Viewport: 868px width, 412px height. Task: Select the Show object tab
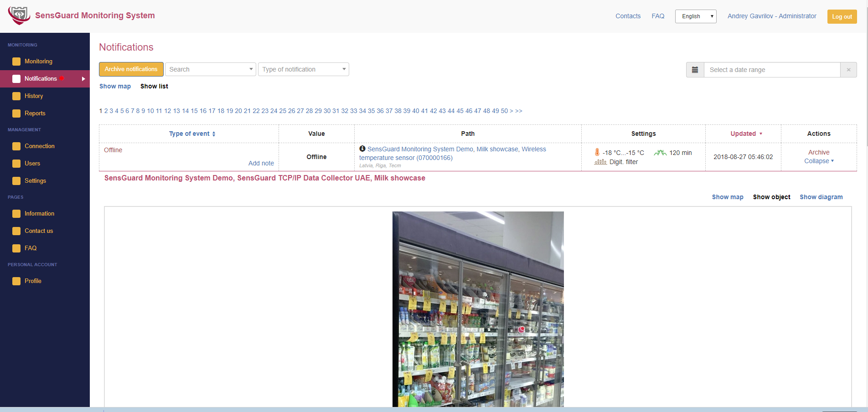[771, 197]
